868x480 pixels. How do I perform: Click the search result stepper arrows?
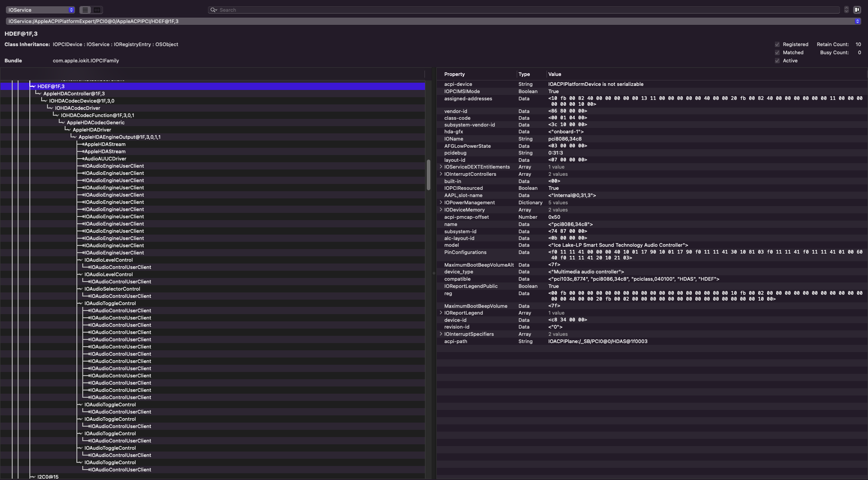coord(846,10)
